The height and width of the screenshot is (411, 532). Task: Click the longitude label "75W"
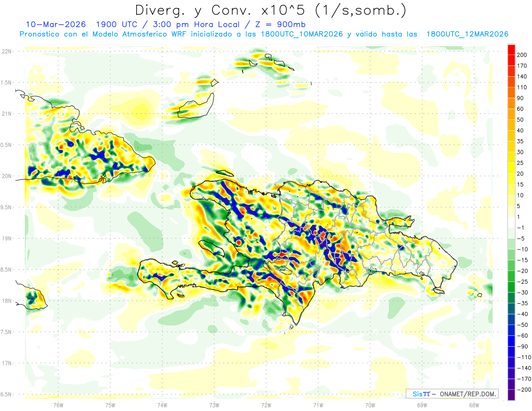coord(110,405)
